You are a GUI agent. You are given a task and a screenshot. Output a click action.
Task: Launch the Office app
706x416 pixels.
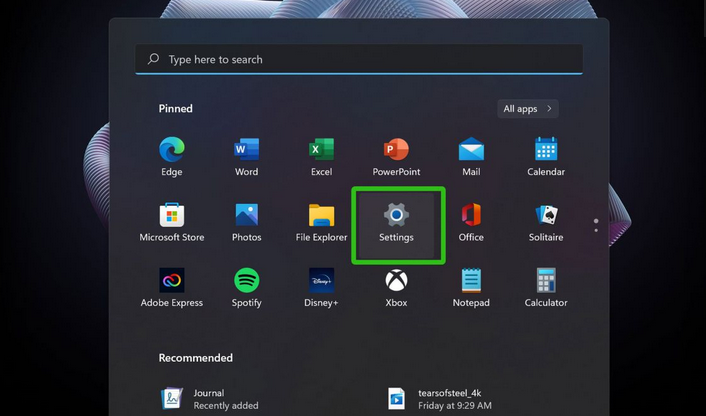[x=471, y=222]
